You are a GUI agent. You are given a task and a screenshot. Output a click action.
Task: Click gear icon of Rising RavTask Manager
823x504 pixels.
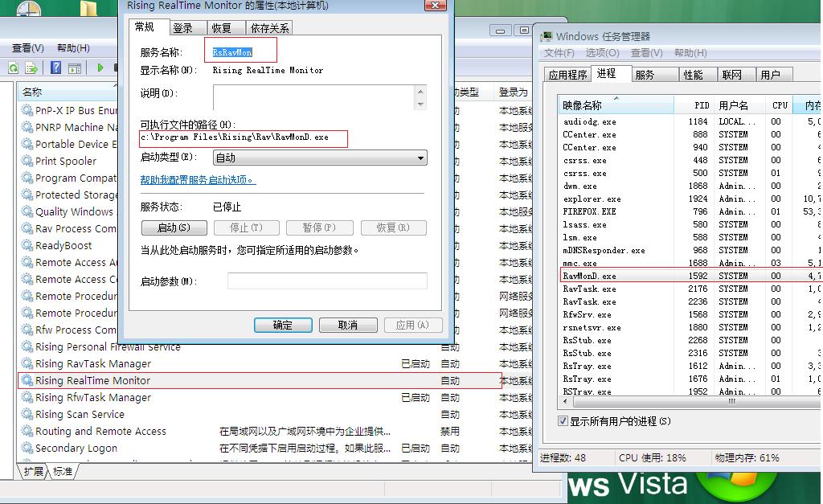coord(27,363)
